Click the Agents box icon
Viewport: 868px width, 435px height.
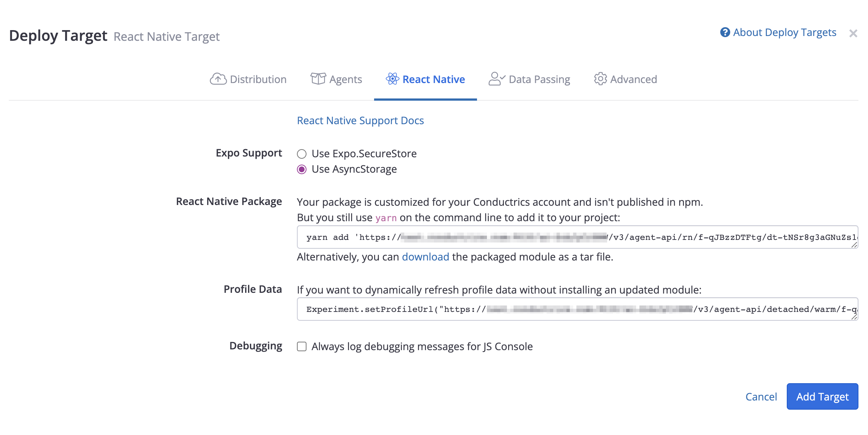318,79
